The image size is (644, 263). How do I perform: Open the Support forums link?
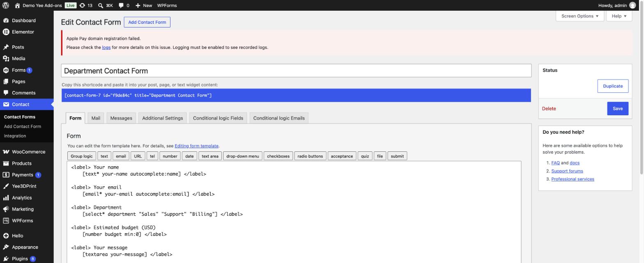coord(567,171)
